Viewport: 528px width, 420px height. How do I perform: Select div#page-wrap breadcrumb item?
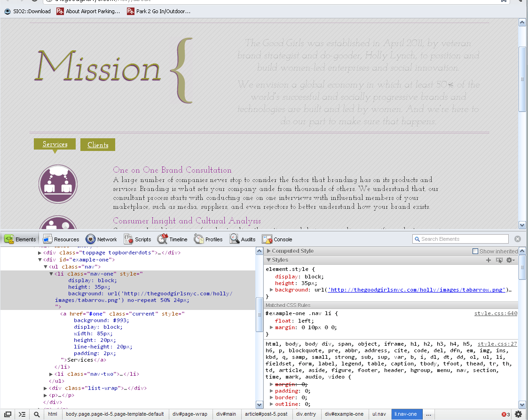pyautogui.click(x=190, y=414)
